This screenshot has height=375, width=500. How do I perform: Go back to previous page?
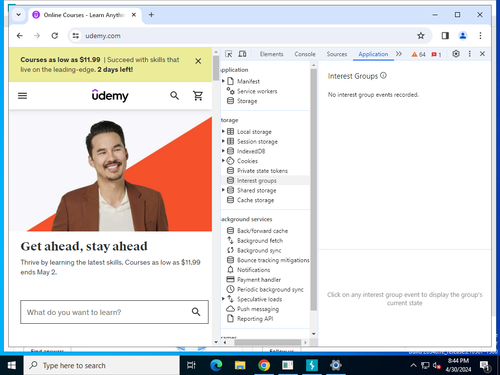[x=20, y=36]
